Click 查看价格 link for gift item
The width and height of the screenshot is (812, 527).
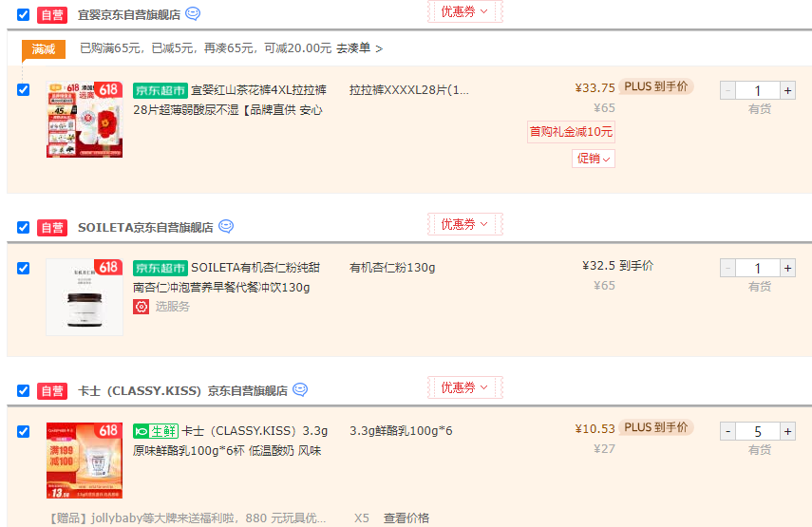[x=406, y=518]
